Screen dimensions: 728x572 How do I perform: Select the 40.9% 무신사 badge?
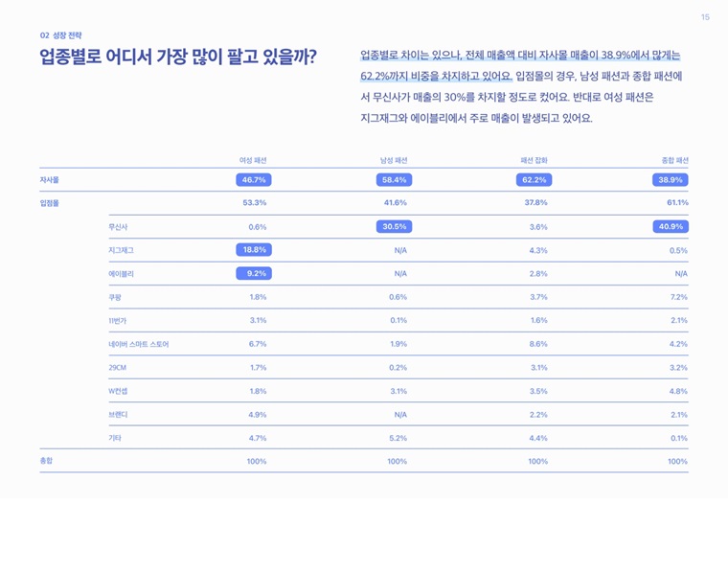[671, 226]
